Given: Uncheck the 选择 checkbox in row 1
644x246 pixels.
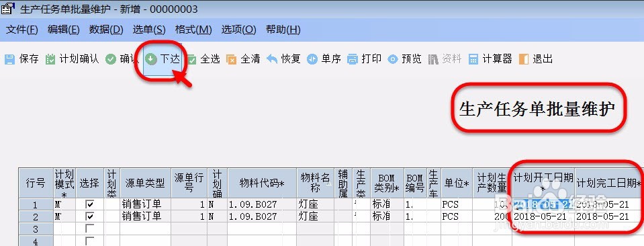Looking at the screenshot, I should pos(89,204).
